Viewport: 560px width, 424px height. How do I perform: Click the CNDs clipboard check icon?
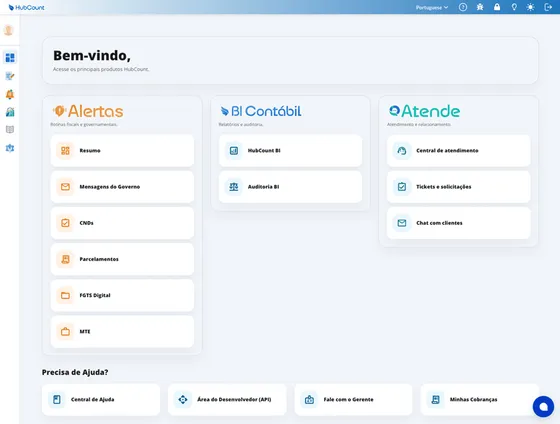point(65,223)
